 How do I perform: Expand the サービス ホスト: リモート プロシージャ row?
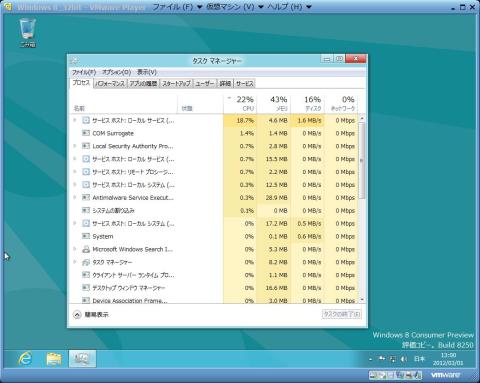click(75, 172)
